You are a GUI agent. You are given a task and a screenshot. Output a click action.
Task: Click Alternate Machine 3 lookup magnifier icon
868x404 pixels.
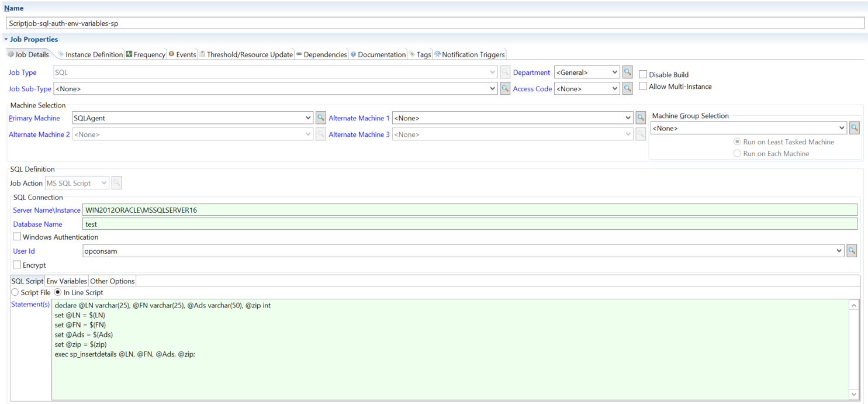click(641, 134)
